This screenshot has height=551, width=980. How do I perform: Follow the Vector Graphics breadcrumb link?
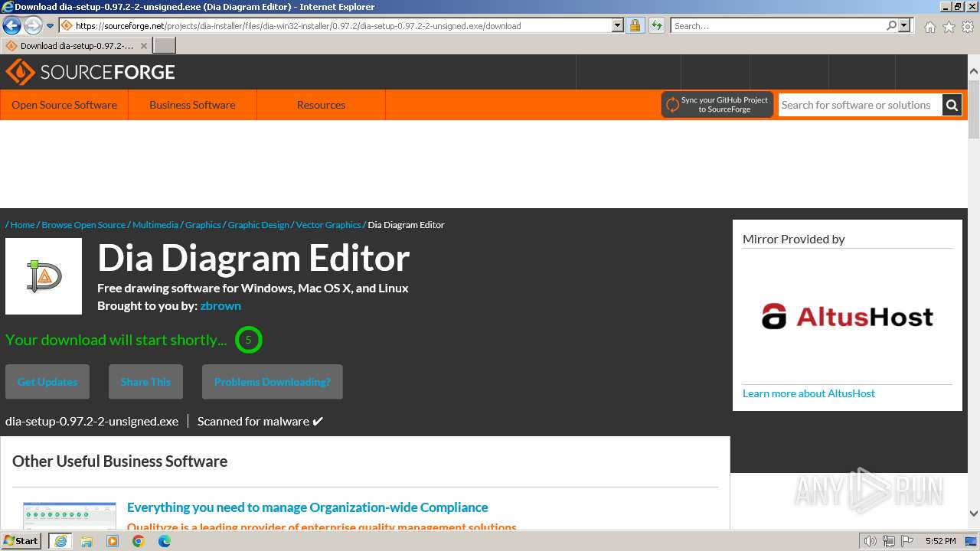coord(328,225)
